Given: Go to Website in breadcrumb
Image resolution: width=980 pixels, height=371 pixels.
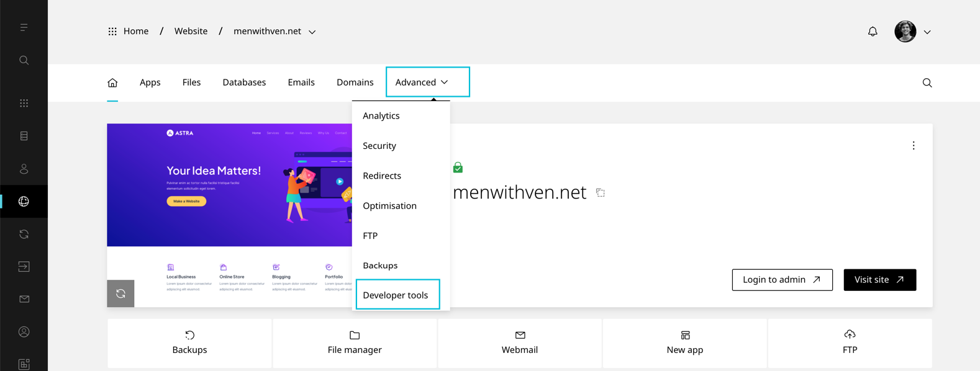Looking at the screenshot, I should [191, 31].
